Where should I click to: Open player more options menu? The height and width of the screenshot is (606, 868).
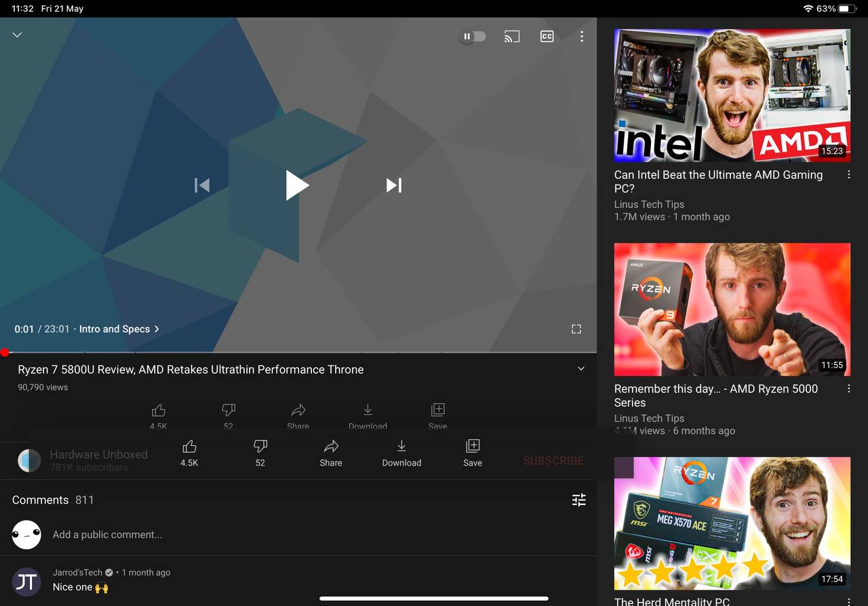coord(582,37)
